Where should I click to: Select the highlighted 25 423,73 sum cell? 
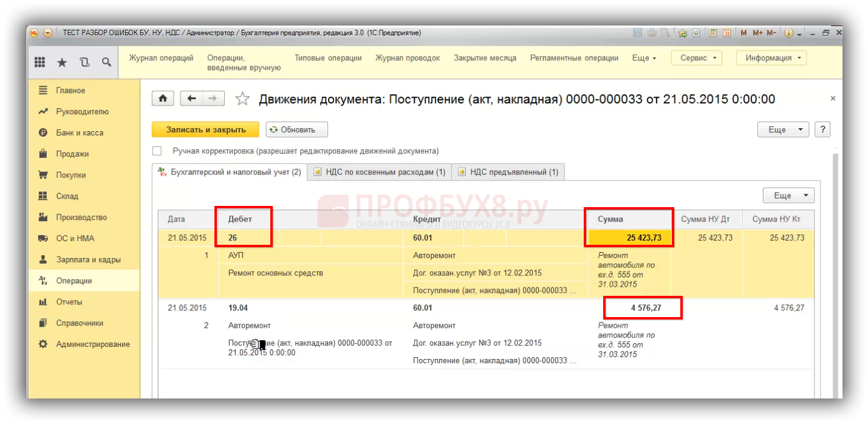(x=630, y=238)
